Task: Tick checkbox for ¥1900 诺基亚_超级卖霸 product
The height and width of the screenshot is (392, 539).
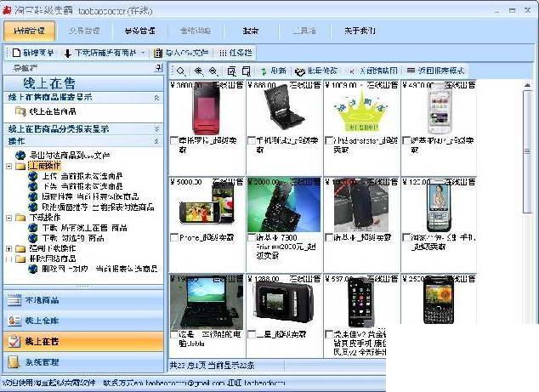Action: [329, 237]
